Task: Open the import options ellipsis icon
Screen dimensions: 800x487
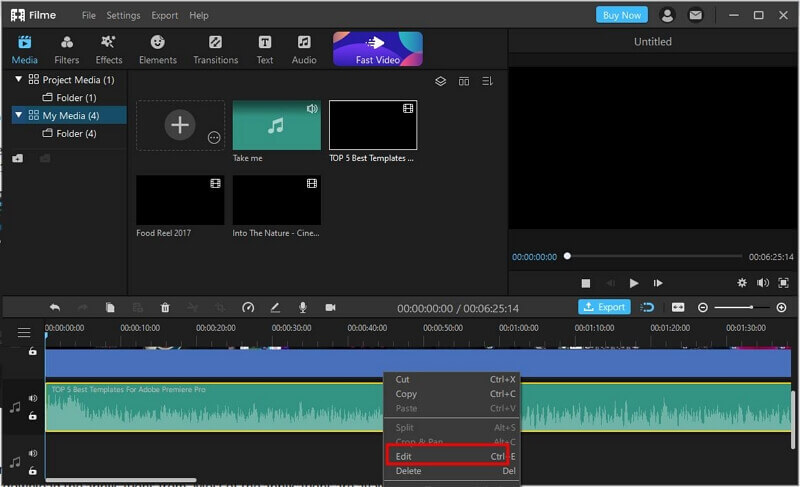Action: click(x=214, y=138)
